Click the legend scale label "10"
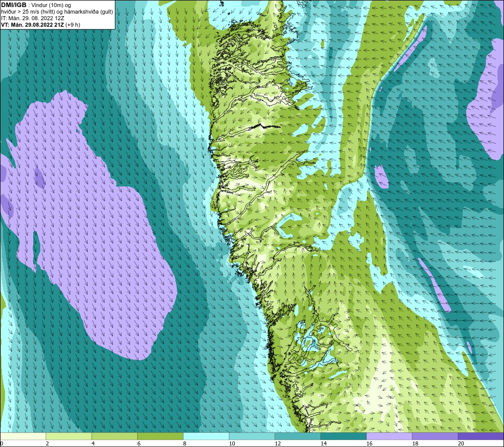 (232, 443)
